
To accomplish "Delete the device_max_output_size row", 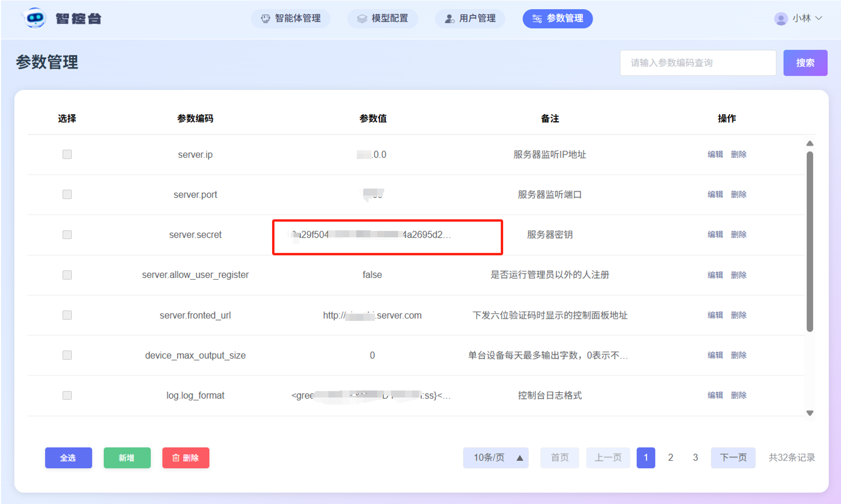I will pos(738,355).
